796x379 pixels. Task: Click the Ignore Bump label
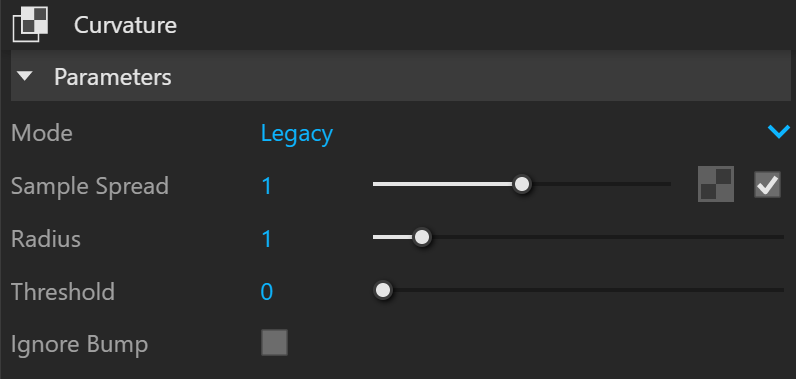80,345
